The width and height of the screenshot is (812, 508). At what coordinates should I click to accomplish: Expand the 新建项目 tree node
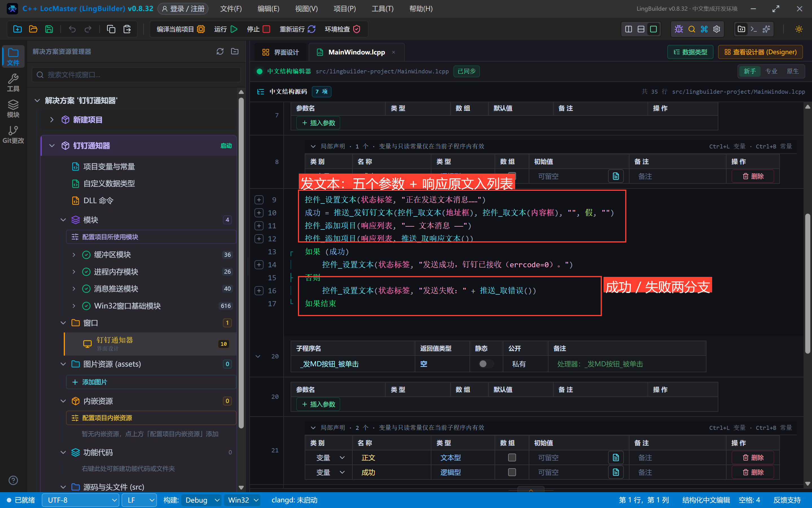tap(52, 120)
